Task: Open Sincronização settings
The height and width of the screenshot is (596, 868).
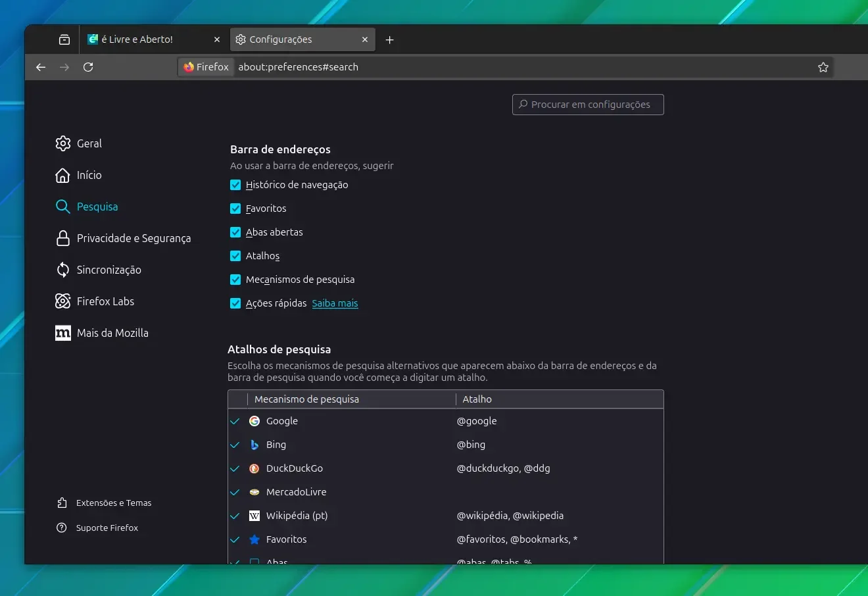Action: click(x=108, y=270)
